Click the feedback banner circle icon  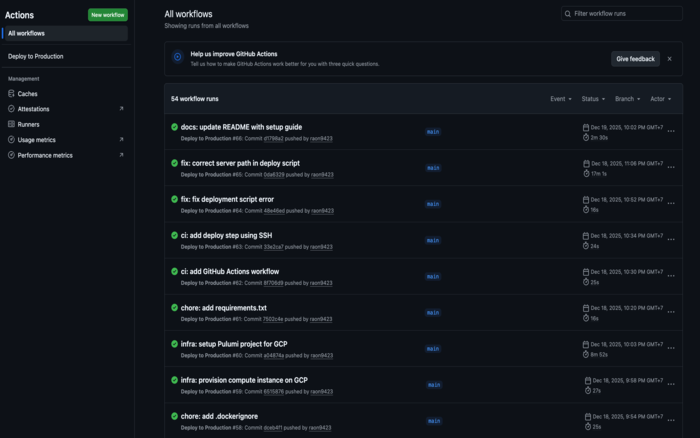click(178, 57)
